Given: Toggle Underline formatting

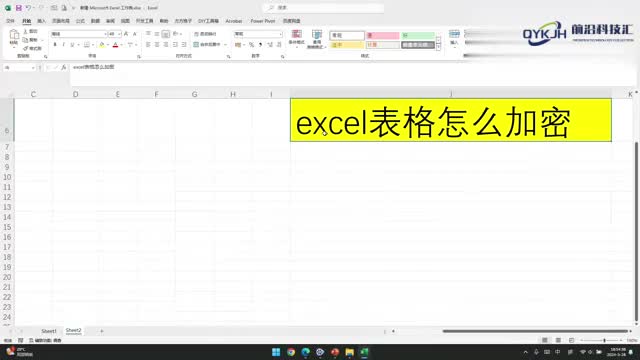Looking at the screenshot, I should coord(72,44).
